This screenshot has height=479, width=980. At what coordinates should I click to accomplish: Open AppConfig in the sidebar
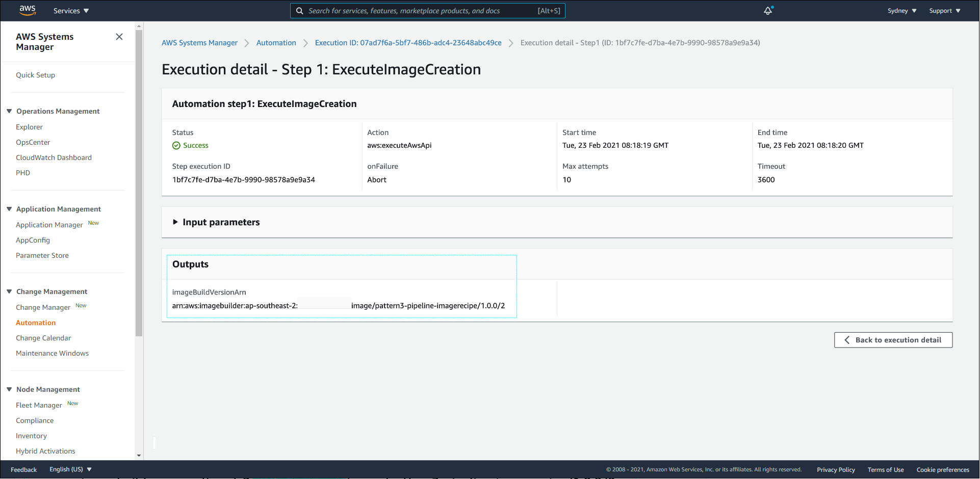click(33, 240)
